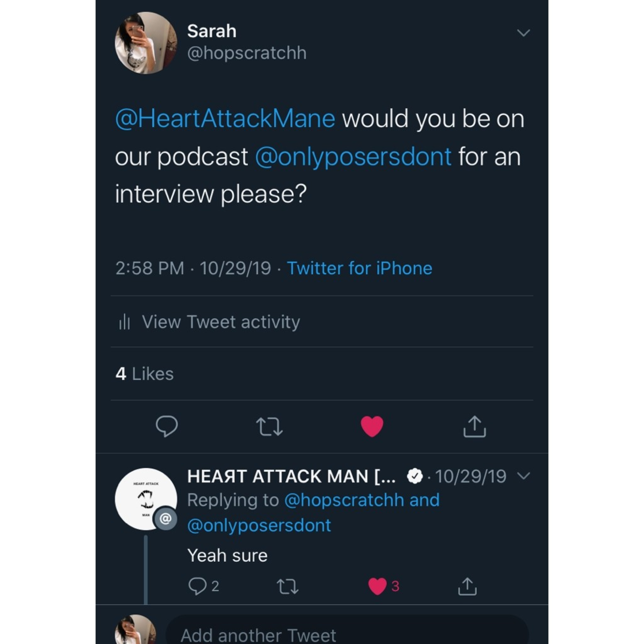The width and height of the screenshot is (644, 644).
Task: View the 4 Likes list
Action: pos(144,374)
